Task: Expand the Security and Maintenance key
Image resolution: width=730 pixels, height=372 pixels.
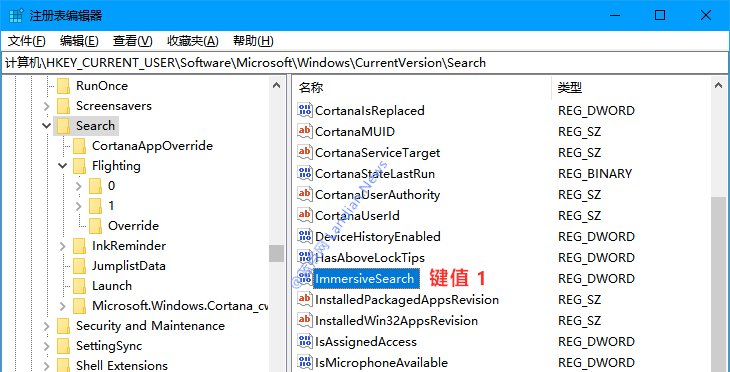Action: 47,326
